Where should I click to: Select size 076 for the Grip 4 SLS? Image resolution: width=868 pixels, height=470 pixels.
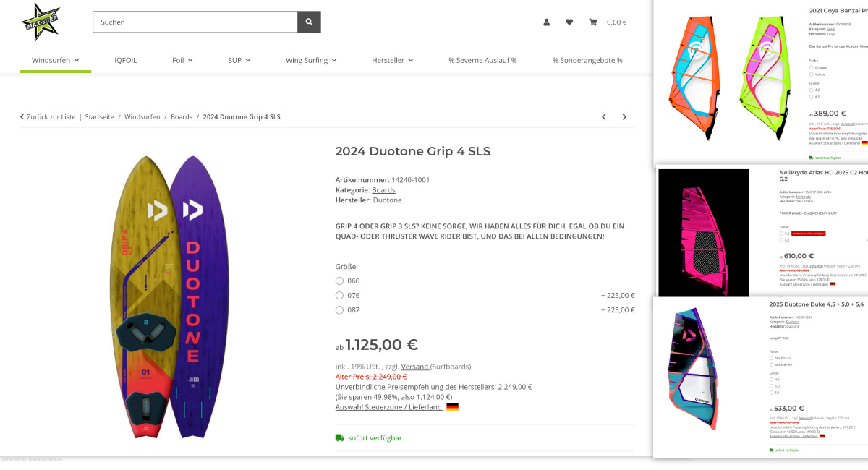click(x=339, y=295)
